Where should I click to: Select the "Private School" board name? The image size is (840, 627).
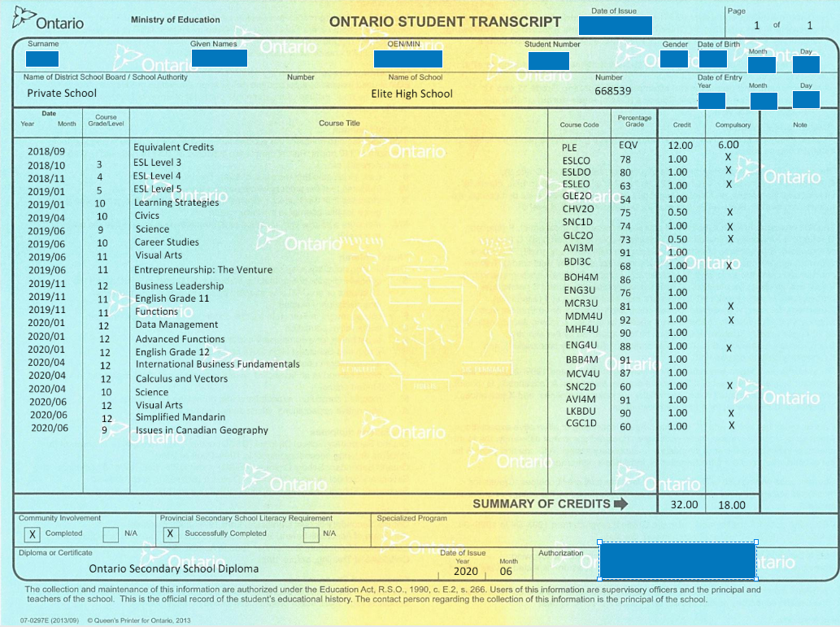click(x=62, y=94)
